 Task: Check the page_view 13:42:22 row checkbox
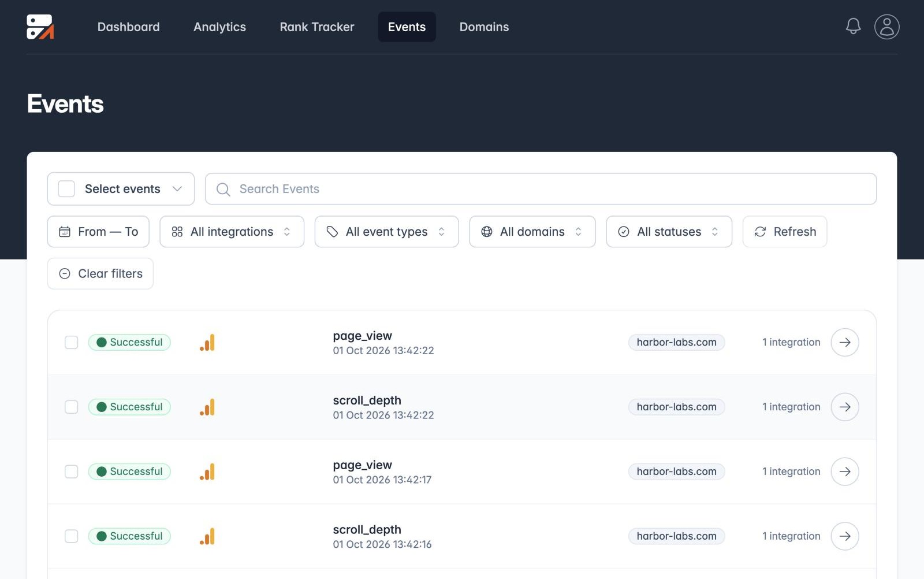point(71,342)
